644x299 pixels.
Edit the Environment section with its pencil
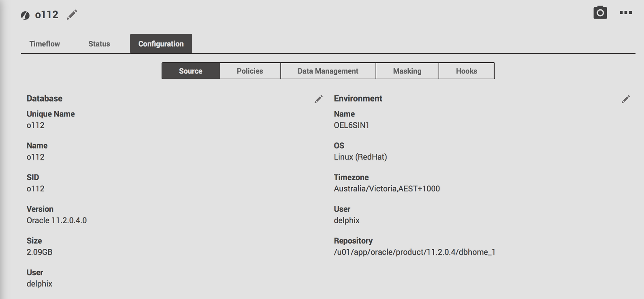point(626,99)
